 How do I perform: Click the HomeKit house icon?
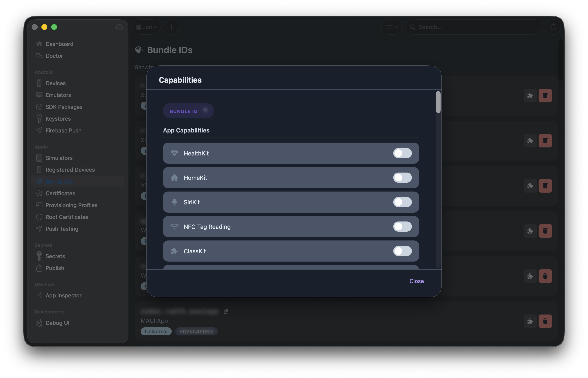point(174,177)
